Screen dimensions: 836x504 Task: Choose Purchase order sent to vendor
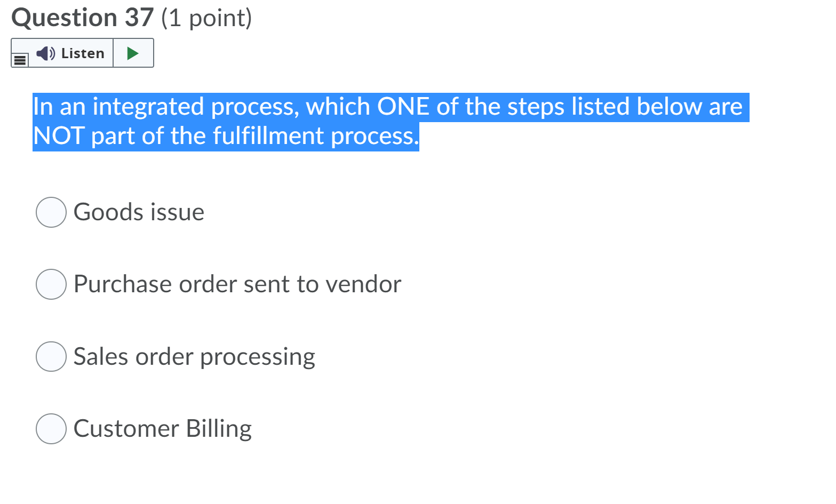pos(51,284)
